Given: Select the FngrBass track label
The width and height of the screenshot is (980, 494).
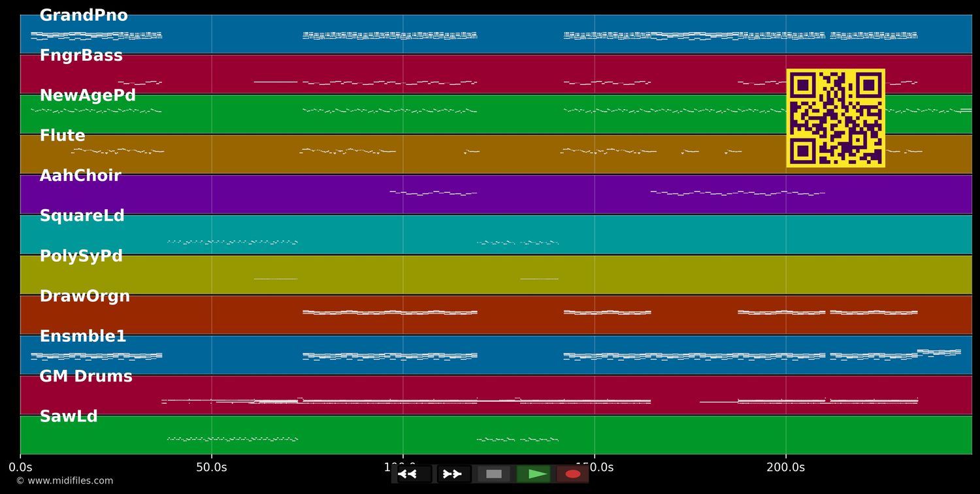Looking at the screenshot, I should coord(81,56).
